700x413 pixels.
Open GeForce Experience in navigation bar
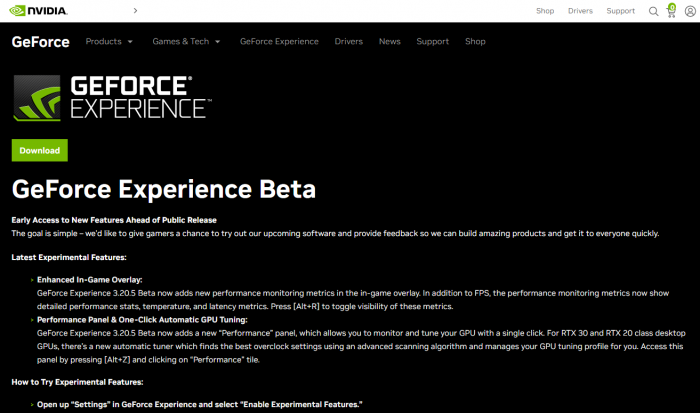pos(279,42)
